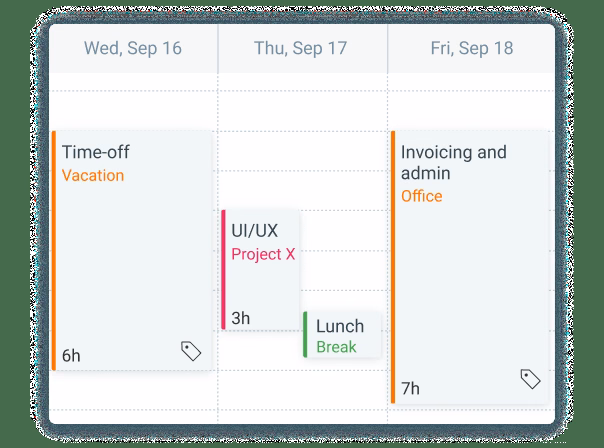Select the Wed, Sep 16 column header

(133, 48)
